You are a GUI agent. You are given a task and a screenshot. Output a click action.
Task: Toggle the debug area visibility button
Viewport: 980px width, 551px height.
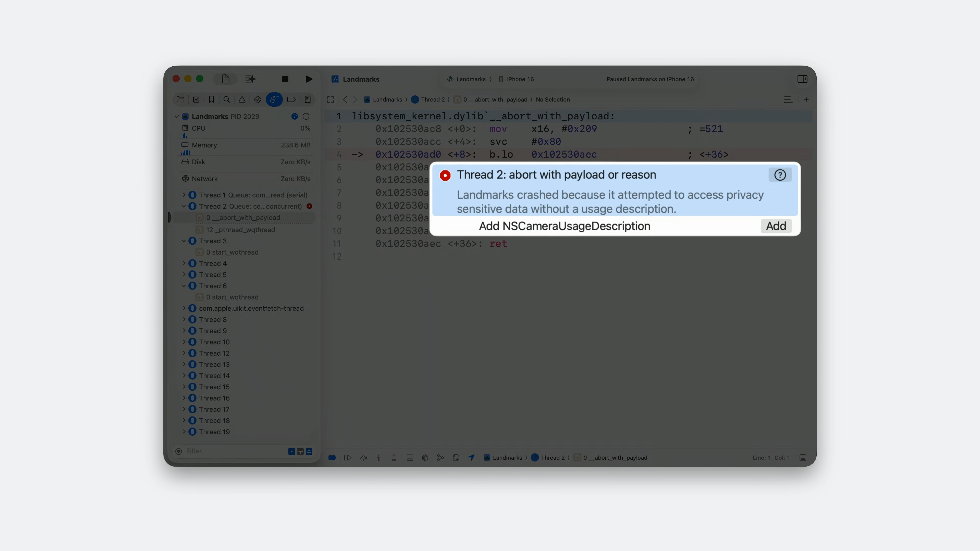[803, 458]
